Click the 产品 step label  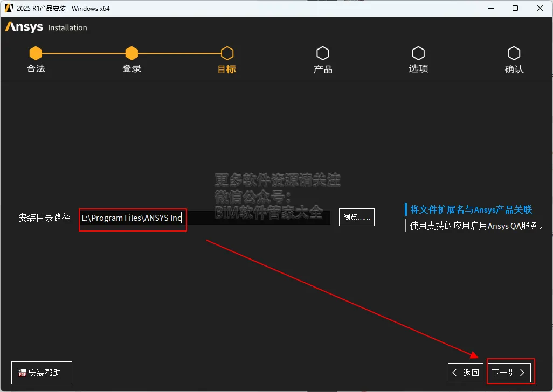click(323, 69)
